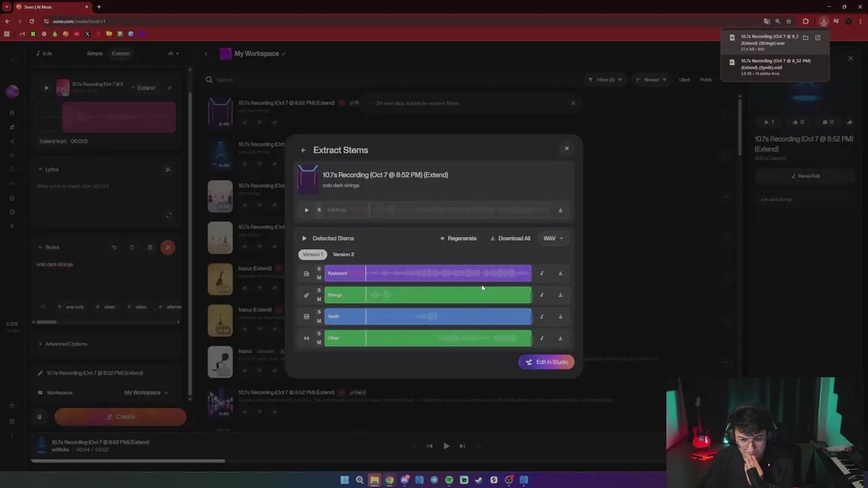
Task: Download the Full Song track
Action: 560,210
